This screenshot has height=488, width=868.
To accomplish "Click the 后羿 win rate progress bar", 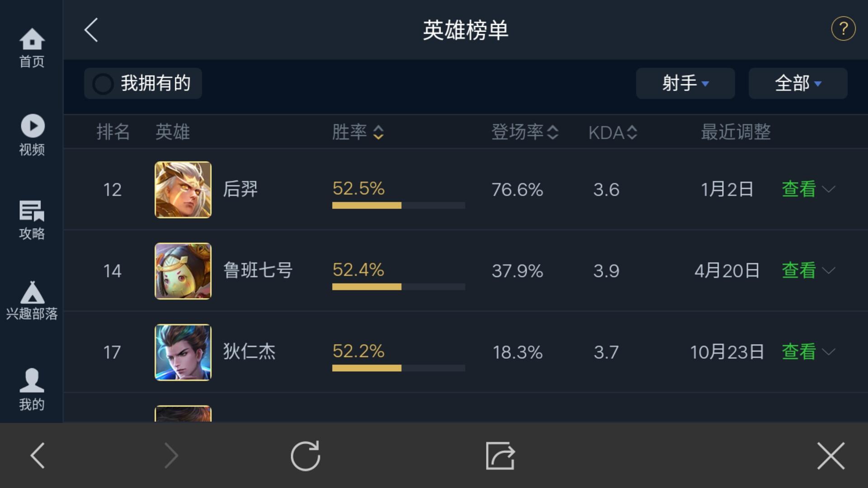I will pos(398,206).
